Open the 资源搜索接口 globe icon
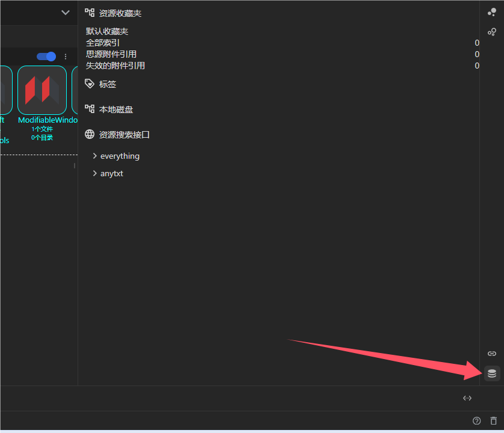 (90, 134)
